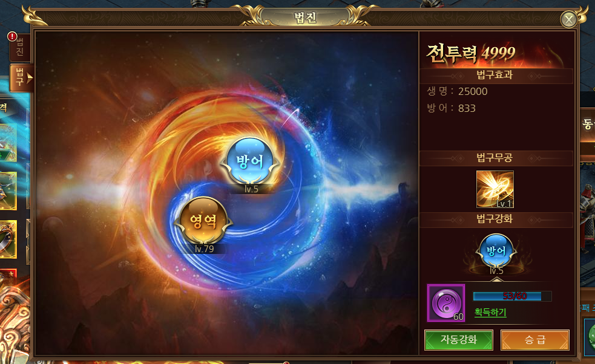Viewport: 595px width, 364px height.
Task: Click the 법구무공 skill icon Lv.1
Action: click(x=495, y=189)
